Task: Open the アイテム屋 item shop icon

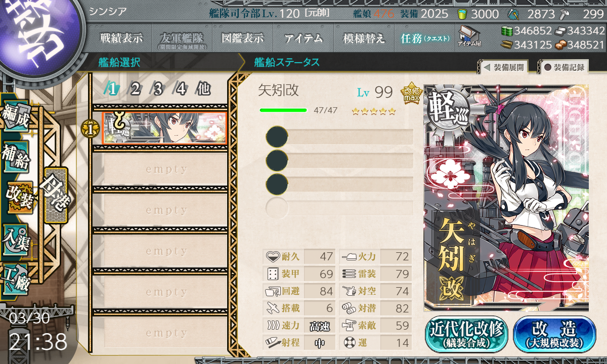Action: [x=469, y=36]
